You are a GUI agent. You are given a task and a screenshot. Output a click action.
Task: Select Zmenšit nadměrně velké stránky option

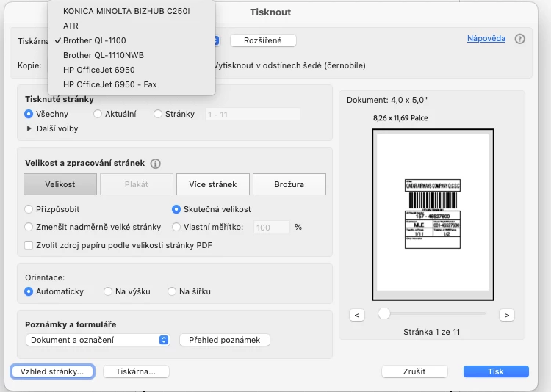click(29, 227)
